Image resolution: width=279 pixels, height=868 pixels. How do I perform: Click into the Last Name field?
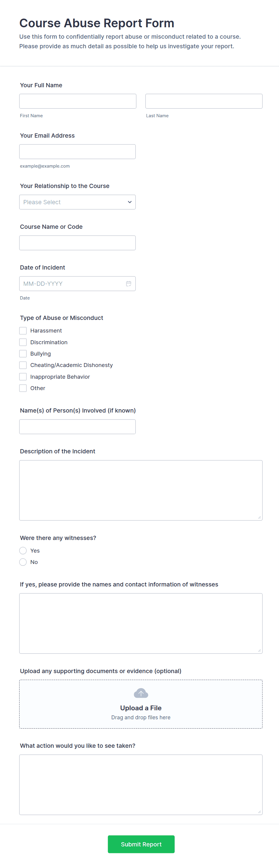coord(203,101)
